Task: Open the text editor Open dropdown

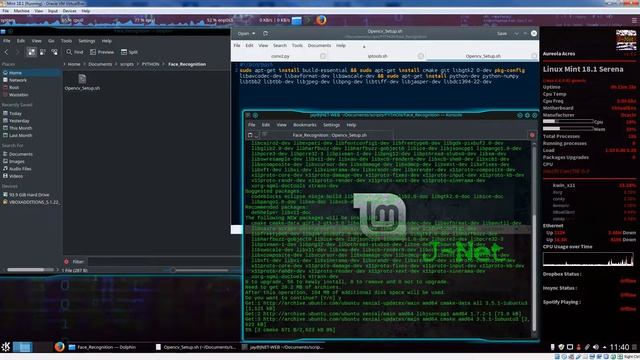Action: pyautogui.click(x=246, y=33)
